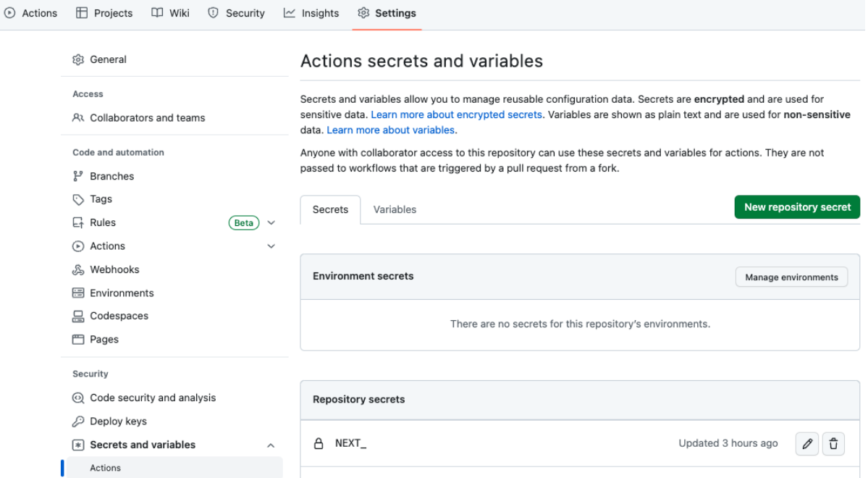Click the trash delete icon for NEXT_ secret
The image size is (868, 478).
(x=833, y=444)
